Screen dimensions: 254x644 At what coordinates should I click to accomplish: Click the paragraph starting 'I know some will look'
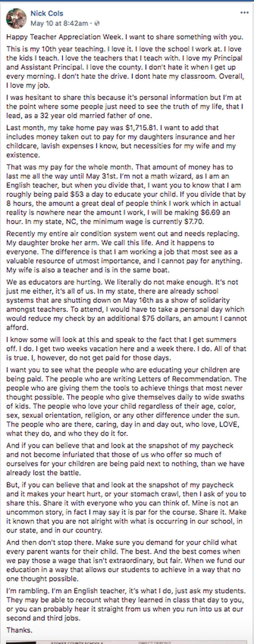click(x=125, y=349)
